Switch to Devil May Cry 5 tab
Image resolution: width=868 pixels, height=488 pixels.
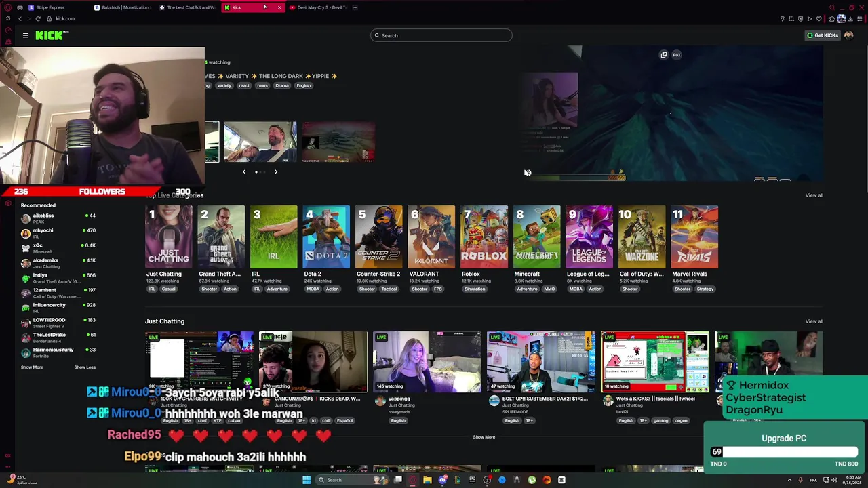317,7
